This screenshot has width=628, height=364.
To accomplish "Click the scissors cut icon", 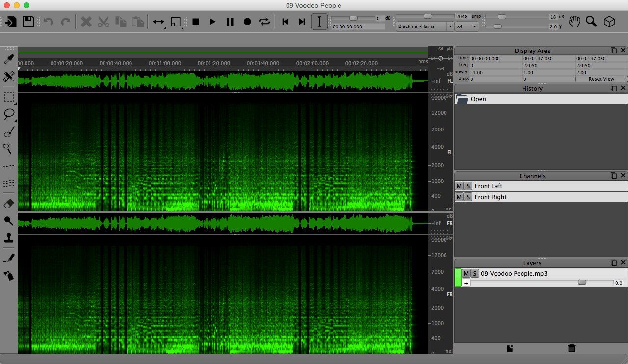I will pos(103,22).
